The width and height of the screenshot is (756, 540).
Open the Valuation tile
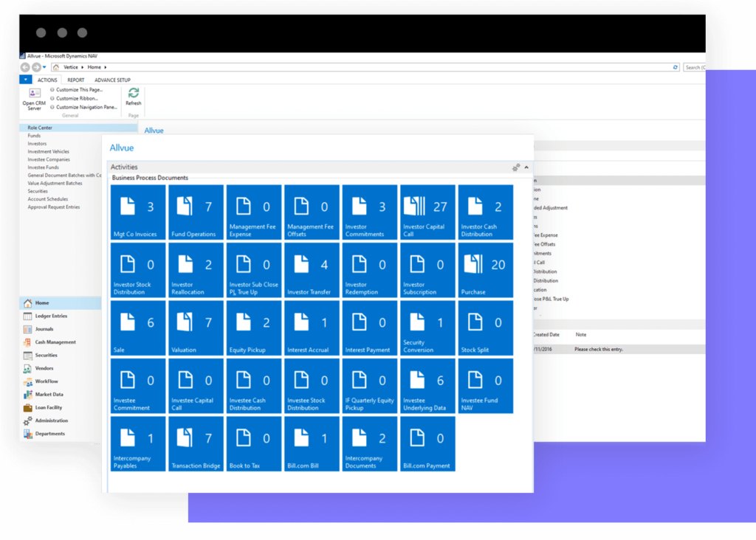tap(196, 328)
